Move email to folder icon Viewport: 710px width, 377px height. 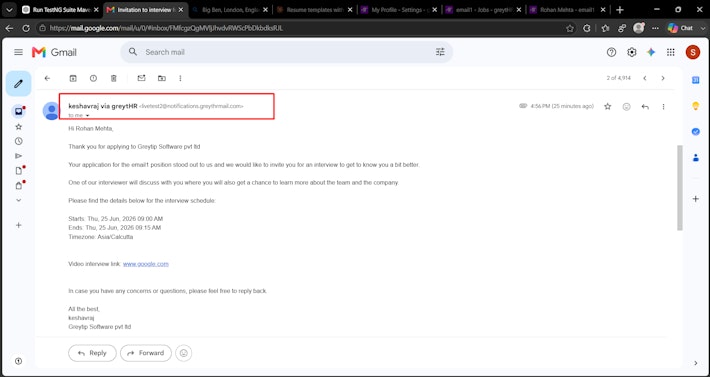[x=162, y=78]
